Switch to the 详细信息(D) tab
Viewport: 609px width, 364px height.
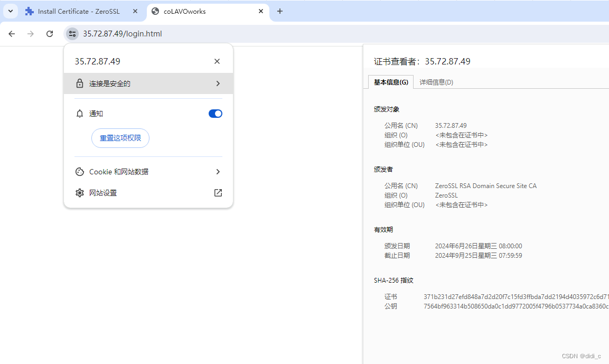pyautogui.click(x=436, y=82)
